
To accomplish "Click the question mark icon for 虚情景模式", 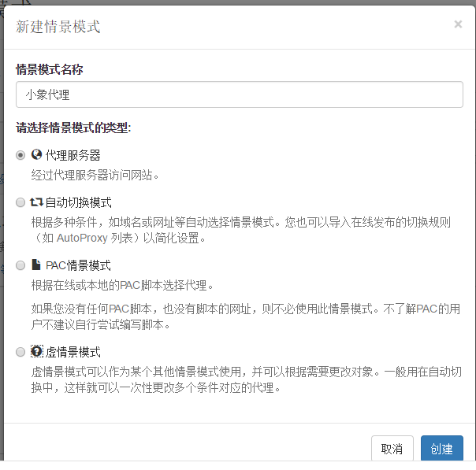I will point(36,351).
